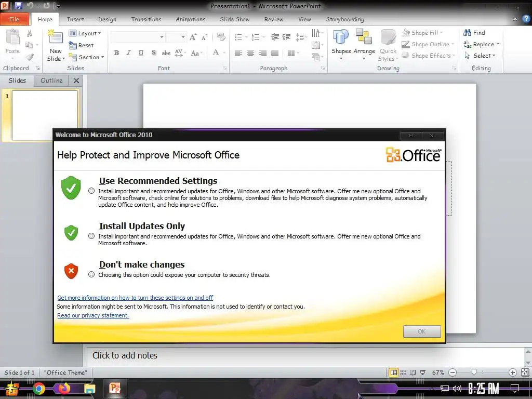
Task: Select Install Updates Only radio button
Action: (x=91, y=236)
